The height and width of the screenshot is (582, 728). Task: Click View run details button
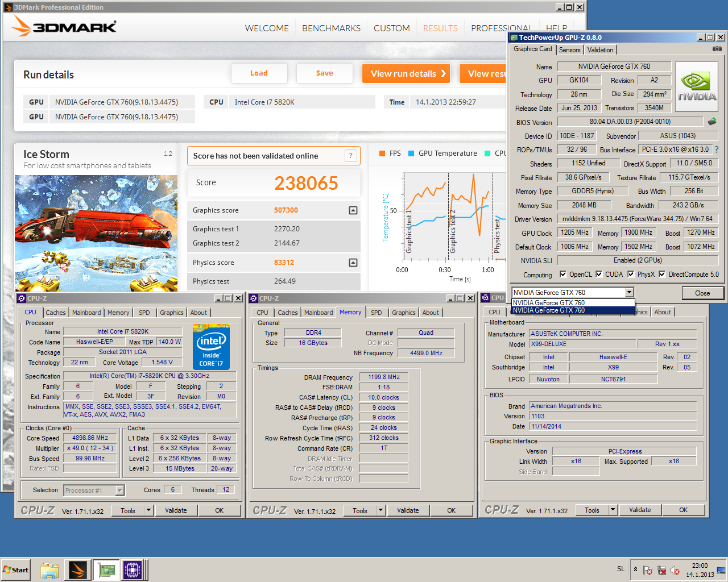pyautogui.click(x=406, y=73)
